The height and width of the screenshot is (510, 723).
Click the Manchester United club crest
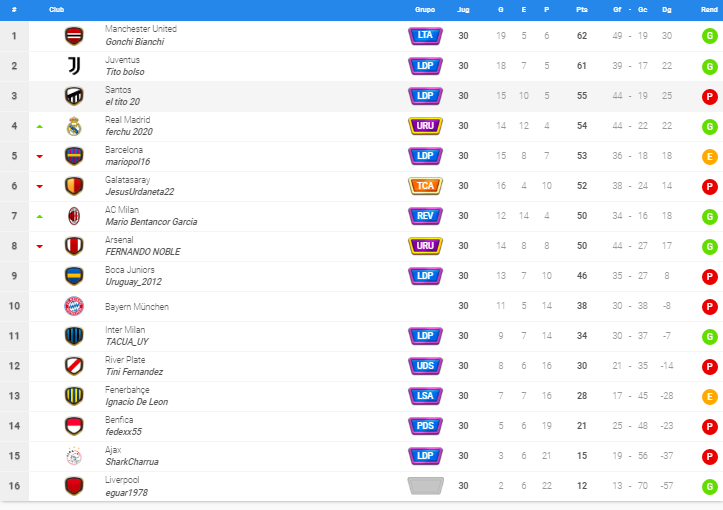point(74,36)
